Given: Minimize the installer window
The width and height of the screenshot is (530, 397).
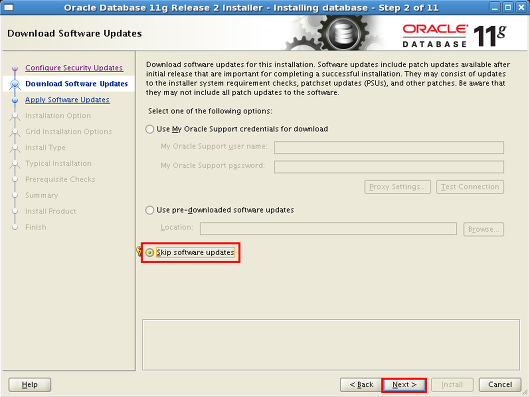Looking at the screenshot, I should pos(495,7).
